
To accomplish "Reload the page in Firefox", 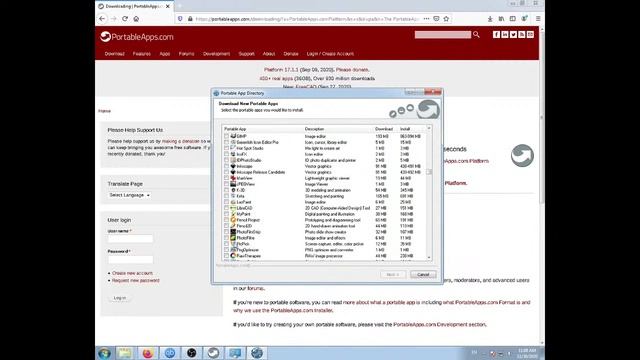I will coord(125,19).
